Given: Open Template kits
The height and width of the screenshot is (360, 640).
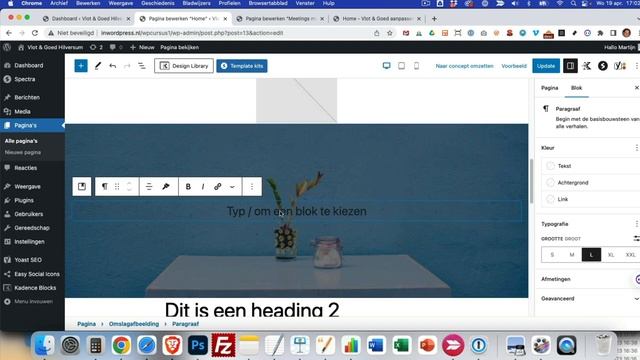Looking at the screenshot, I should pos(242,66).
